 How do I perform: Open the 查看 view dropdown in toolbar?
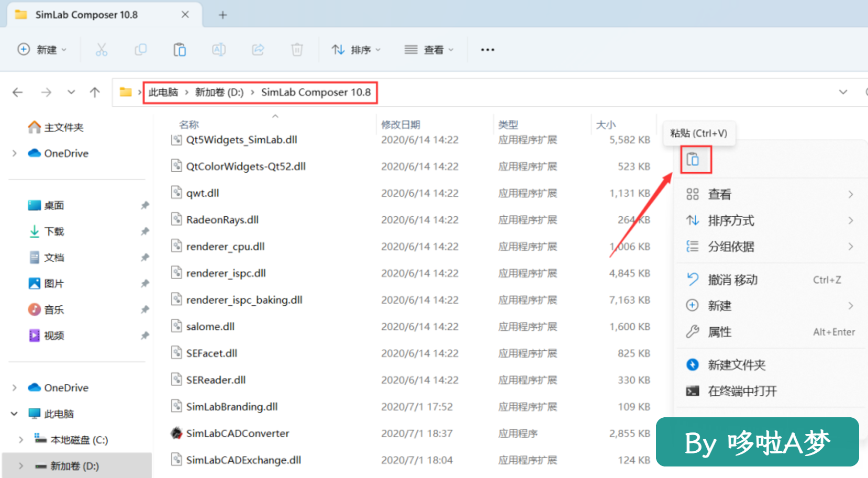click(429, 50)
